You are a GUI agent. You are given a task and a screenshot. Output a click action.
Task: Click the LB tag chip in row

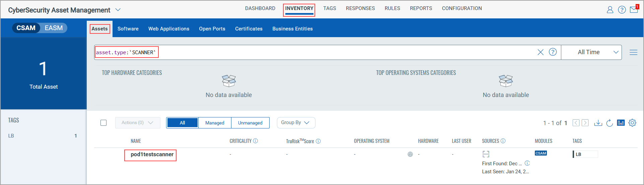point(585,154)
